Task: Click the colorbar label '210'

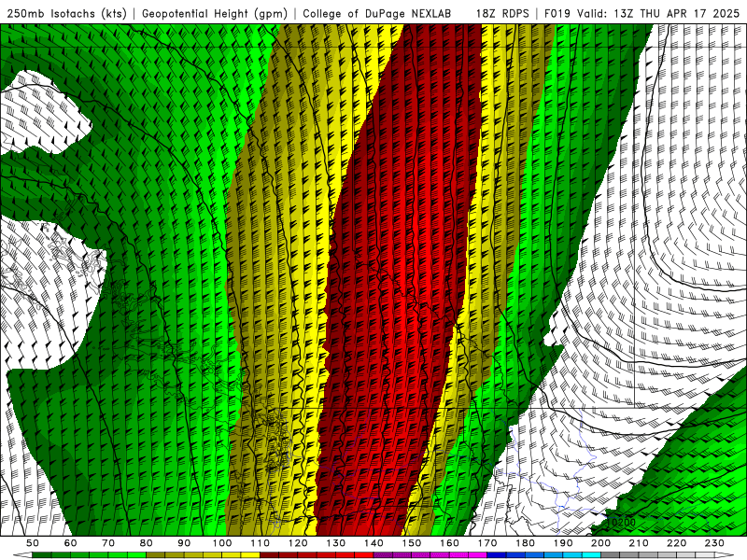Action: pyautogui.click(x=639, y=543)
